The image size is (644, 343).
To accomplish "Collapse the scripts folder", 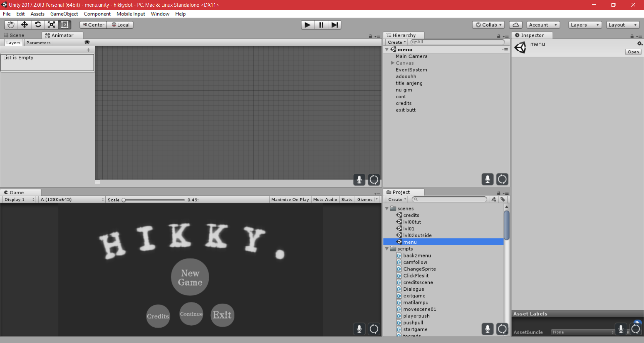I will (387, 249).
